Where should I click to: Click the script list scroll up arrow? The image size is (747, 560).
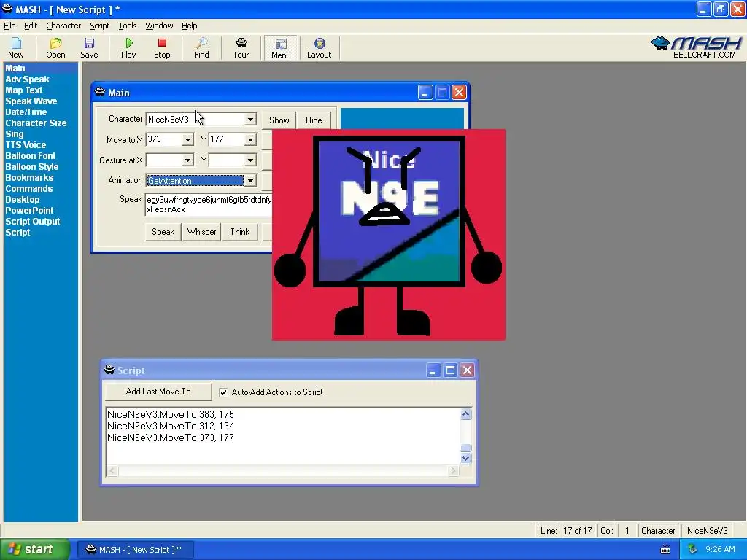coord(466,414)
